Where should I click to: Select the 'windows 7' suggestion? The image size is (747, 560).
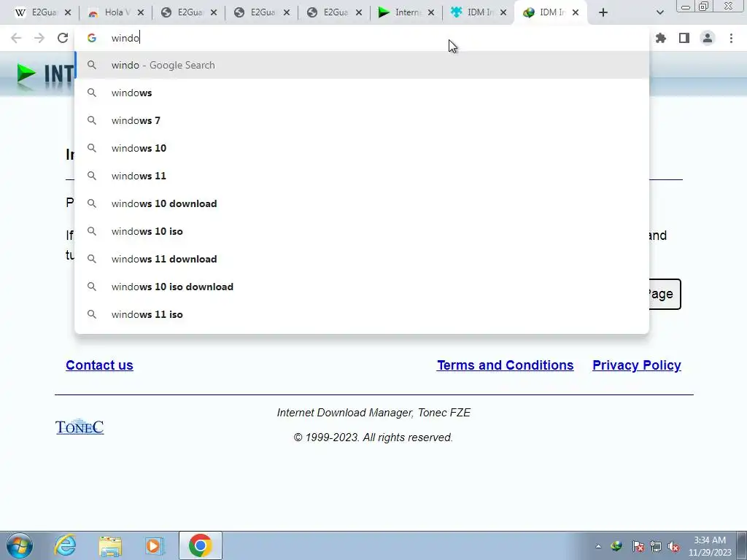pos(362,120)
